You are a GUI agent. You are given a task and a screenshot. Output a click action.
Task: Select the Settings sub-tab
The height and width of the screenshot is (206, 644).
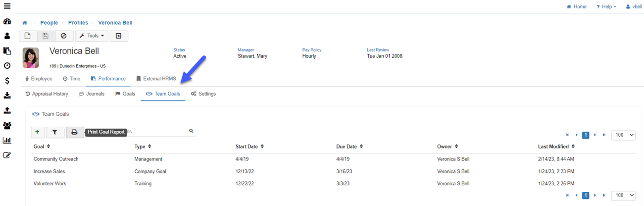tap(203, 94)
